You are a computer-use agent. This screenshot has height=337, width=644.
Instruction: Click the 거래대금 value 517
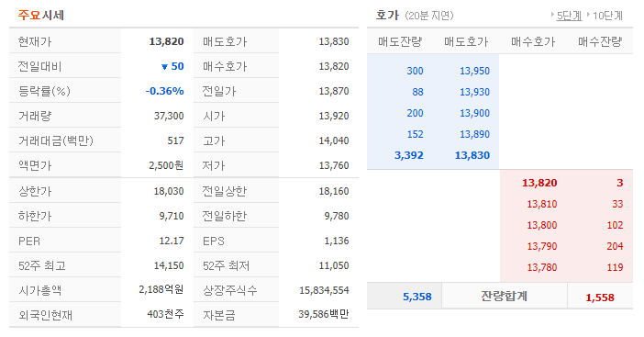coord(175,140)
